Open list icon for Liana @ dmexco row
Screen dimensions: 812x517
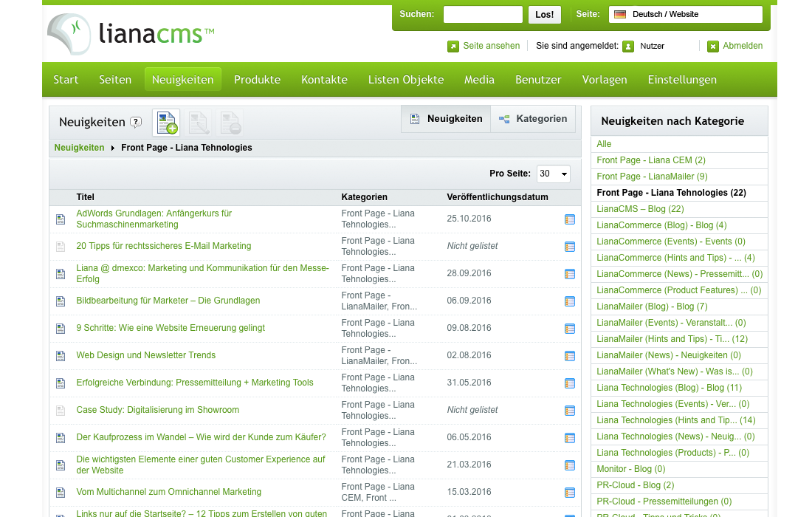click(x=570, y=275)
